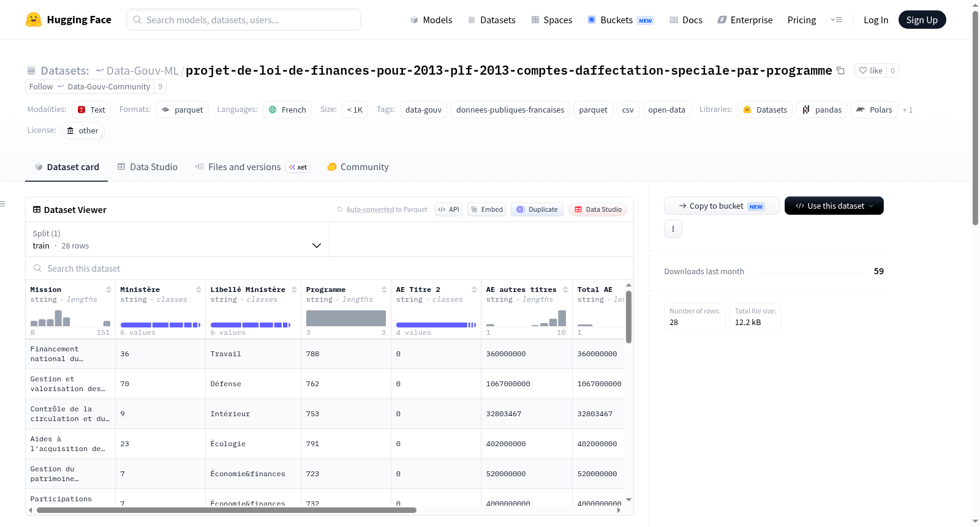The height and width of the screenshot is (527, 980).
Task: Open the Polars library tag
Action: (x=874, y=110)
